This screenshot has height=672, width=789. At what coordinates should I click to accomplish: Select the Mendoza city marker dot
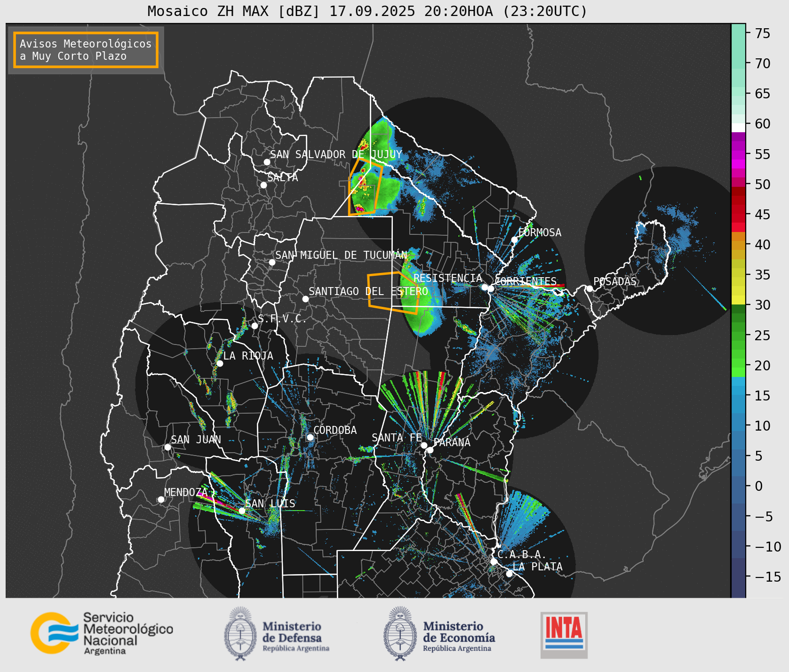(x=161, y=499)
